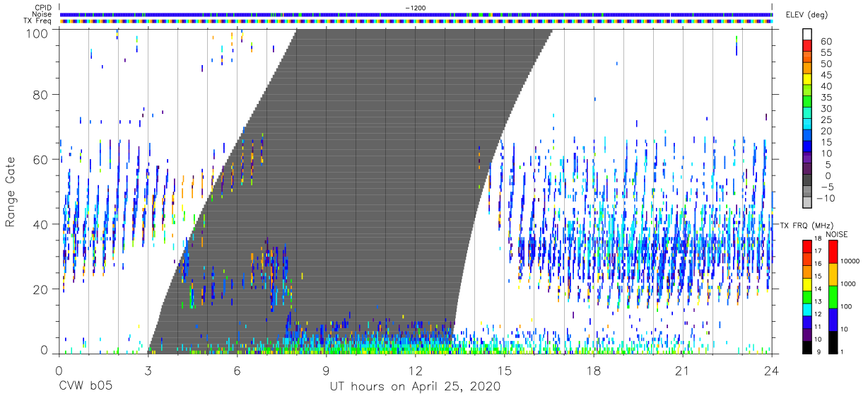Click the UT hours on April 25, 2020 label
The width and height of the screenshot is (868, 401).
point(415,387)
